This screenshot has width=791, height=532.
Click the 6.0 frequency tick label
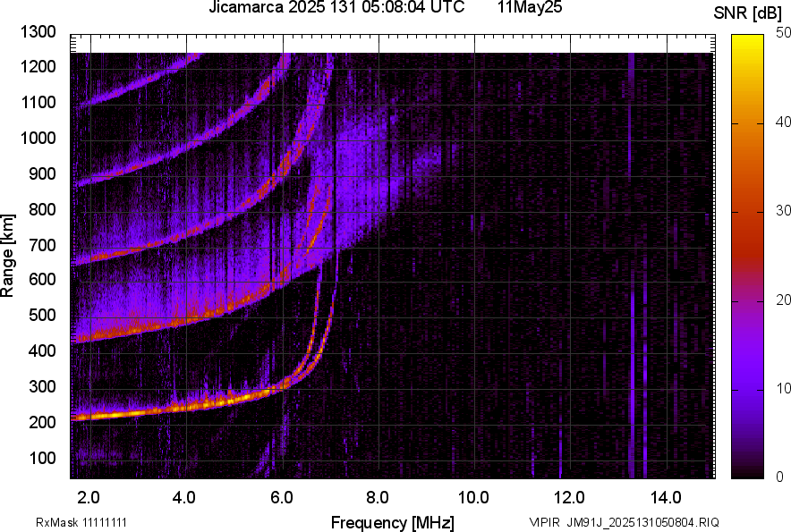[x=282, y=498]
